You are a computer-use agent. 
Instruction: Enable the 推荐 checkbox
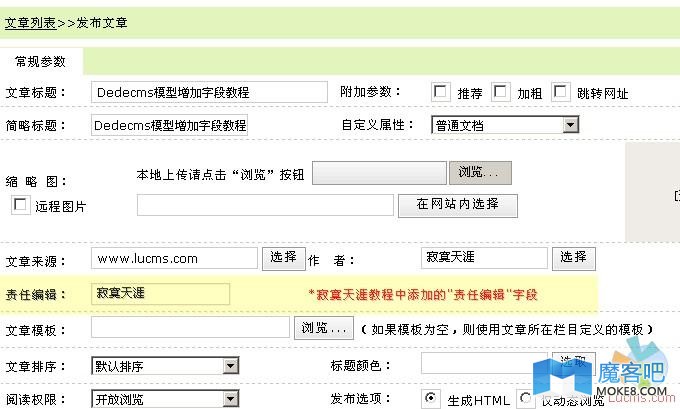[x=440, y=92]
